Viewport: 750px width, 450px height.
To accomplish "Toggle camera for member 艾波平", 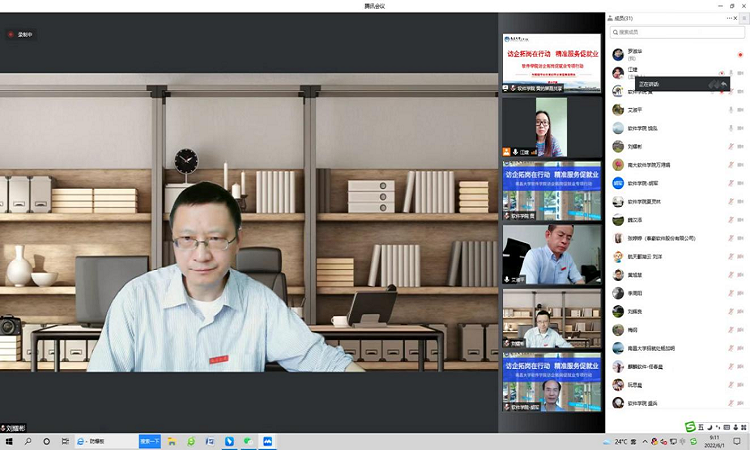I will tap(740, 110).
